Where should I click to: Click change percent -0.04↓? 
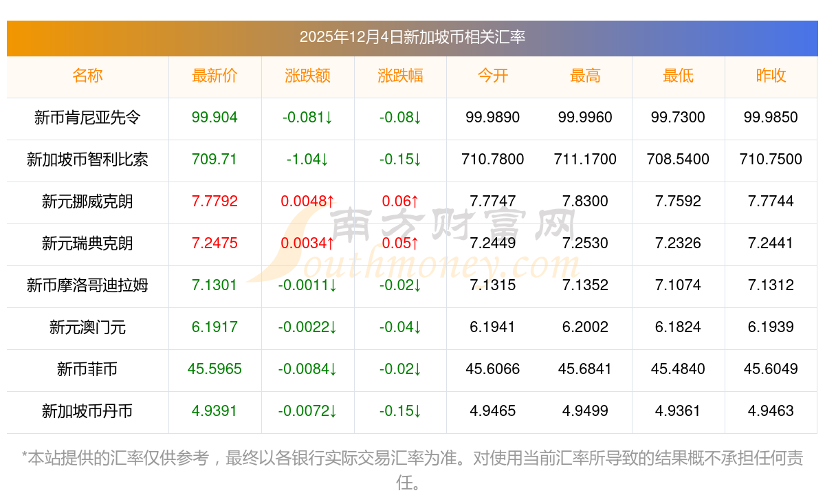[x=400, y=327]
